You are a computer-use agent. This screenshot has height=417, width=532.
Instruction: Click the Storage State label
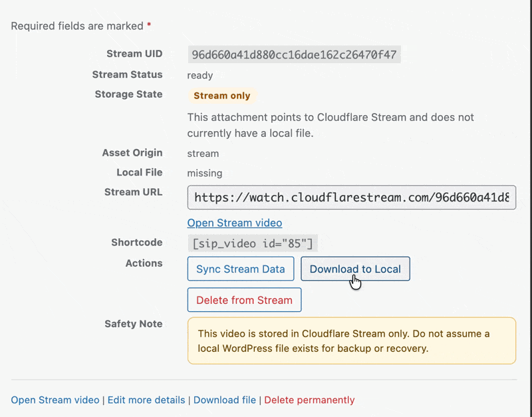click(128, 94)
